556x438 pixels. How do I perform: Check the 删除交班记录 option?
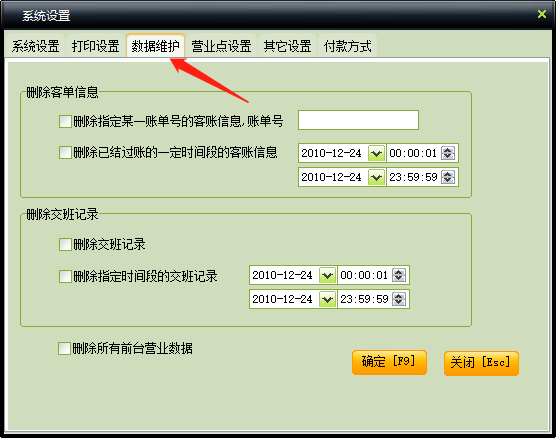65,244
